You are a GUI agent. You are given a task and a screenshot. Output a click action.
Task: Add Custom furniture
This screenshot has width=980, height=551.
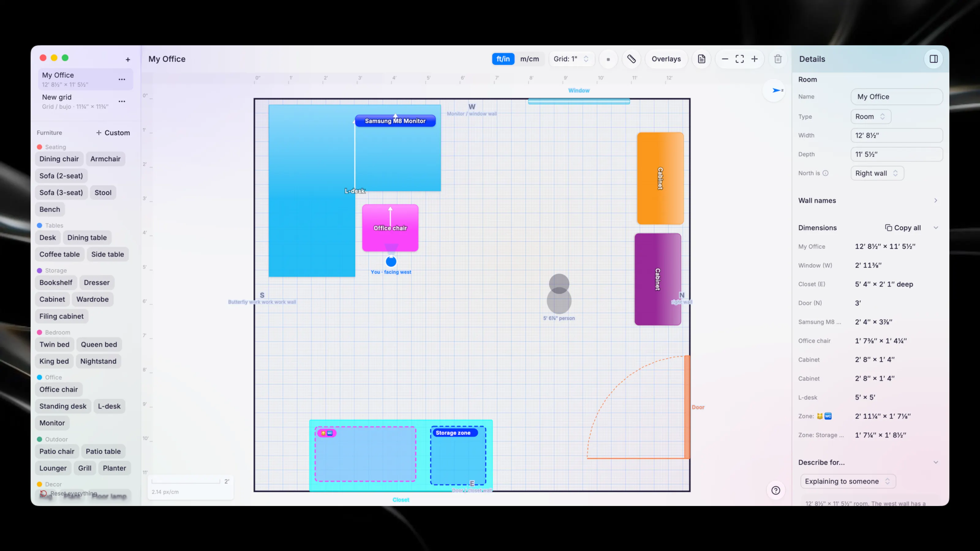pos(113,133)
